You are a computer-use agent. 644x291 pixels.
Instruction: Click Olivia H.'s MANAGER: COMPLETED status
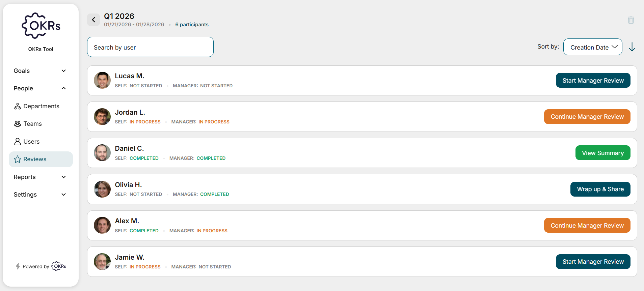[201, 194]
